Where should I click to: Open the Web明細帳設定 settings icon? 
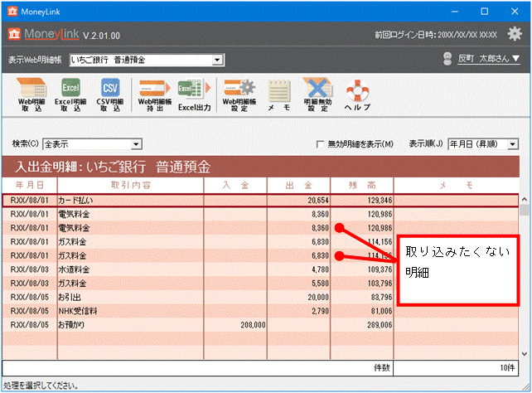[239, 95]
